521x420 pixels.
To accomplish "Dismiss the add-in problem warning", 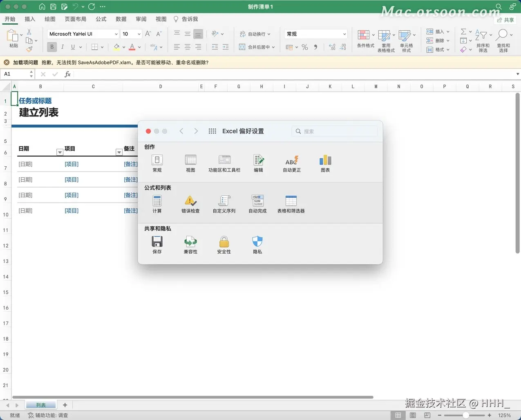I will tap(7, 63).
